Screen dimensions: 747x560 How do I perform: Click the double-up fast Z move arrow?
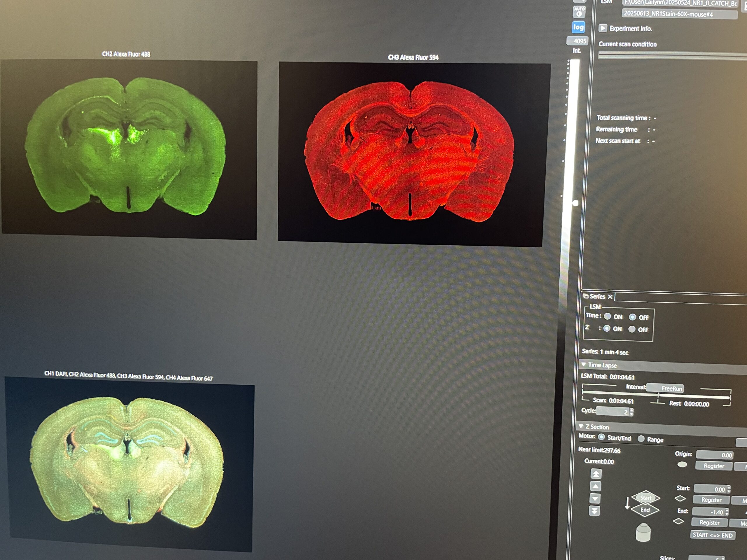(596, 474)
